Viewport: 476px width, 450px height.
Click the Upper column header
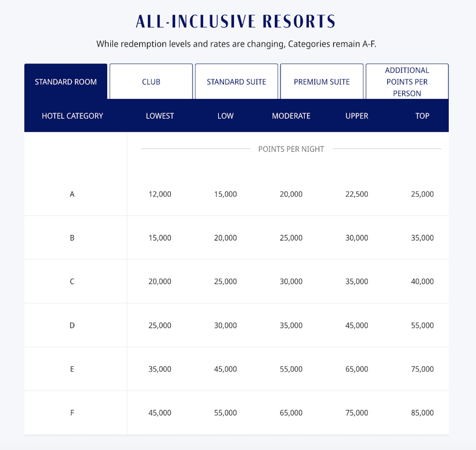pyautogui.click(x=357, y=116)
